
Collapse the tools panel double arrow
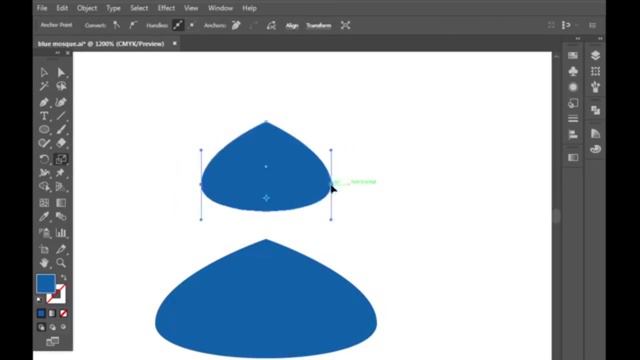(x=57, y=53)
